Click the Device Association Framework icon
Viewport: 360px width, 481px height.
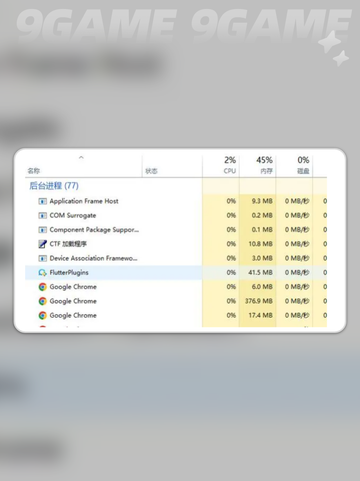coord(42,258)
